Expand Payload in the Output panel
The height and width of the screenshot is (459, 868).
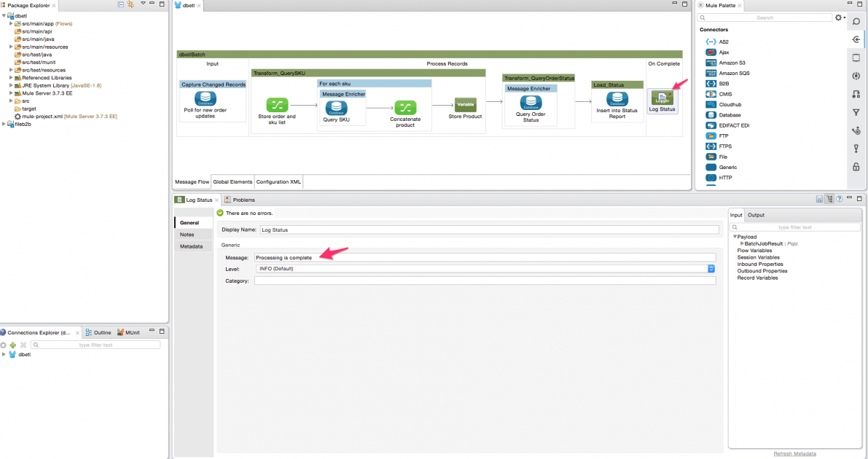[x=735, y=236]
